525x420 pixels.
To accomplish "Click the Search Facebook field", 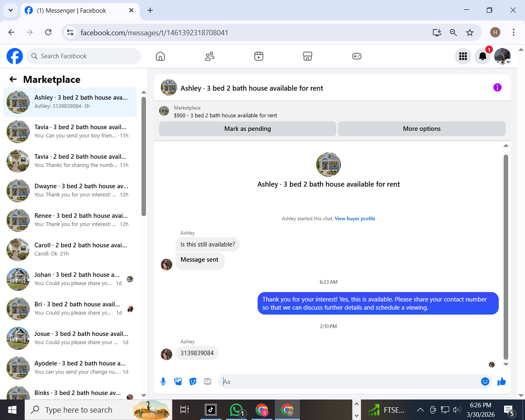I will coord(84,56).
